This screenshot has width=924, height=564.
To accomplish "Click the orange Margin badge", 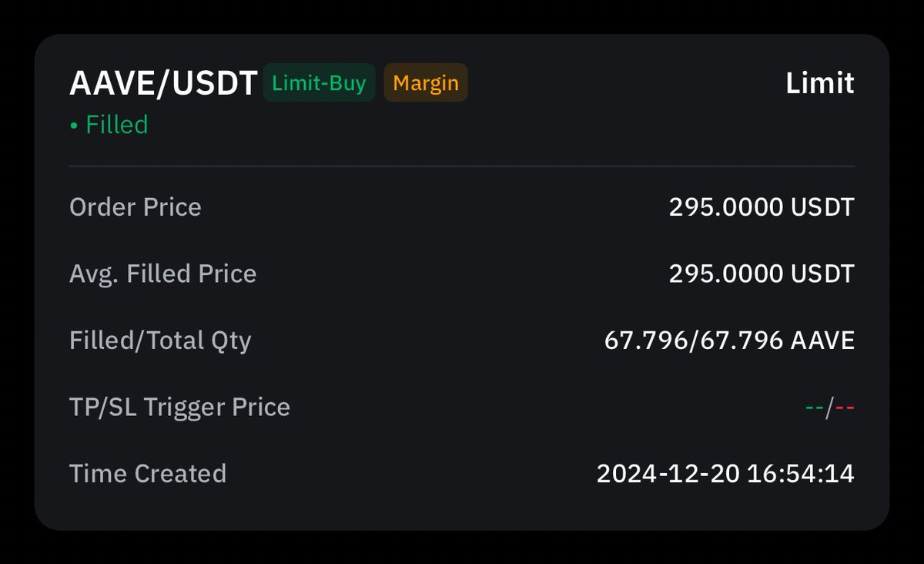I will (426, 82).
